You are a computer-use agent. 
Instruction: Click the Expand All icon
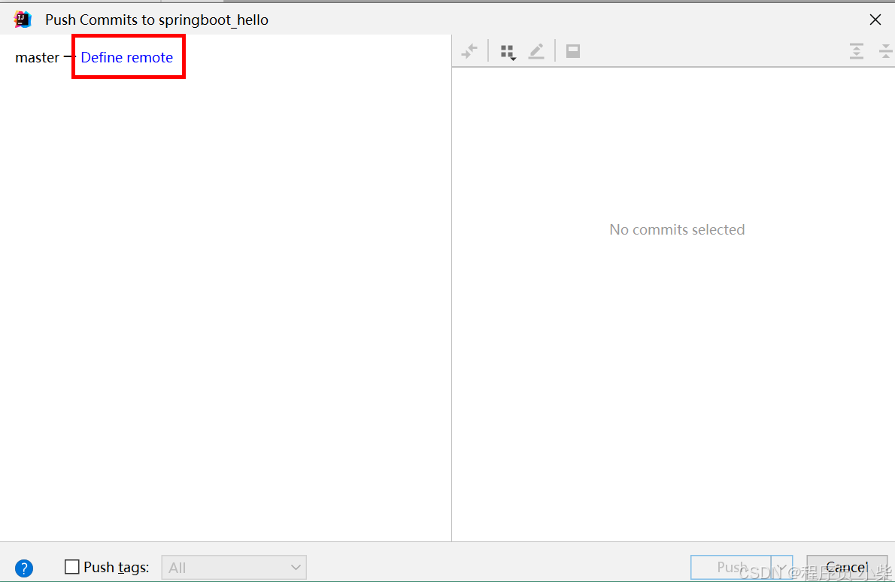click(856, 51)
